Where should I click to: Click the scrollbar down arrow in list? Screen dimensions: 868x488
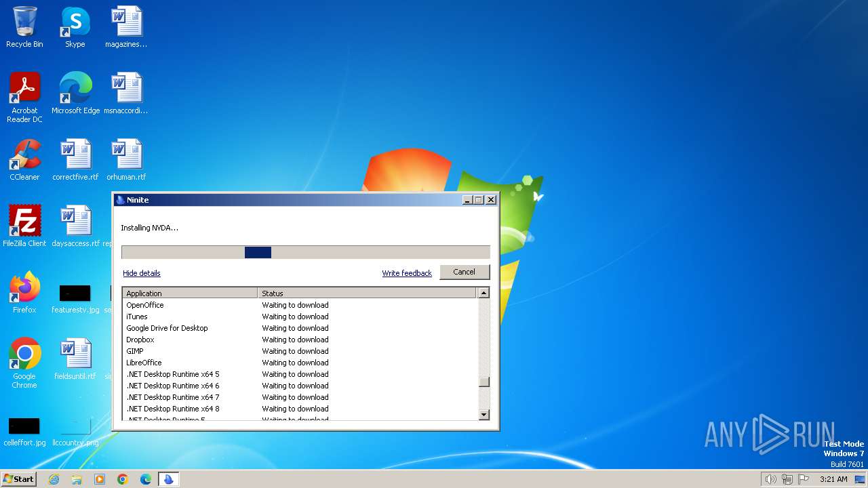point(484,414)
